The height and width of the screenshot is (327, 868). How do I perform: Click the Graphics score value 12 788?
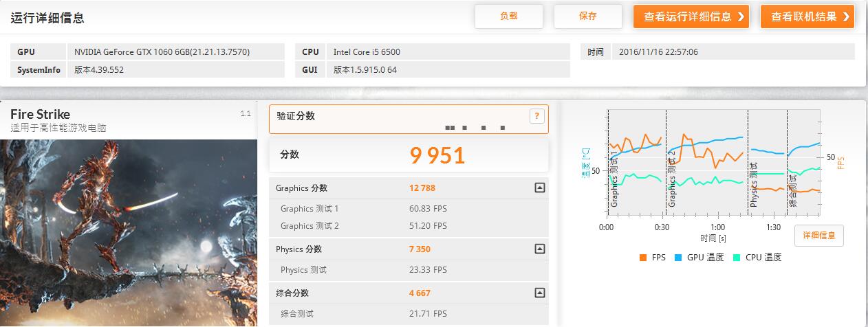point(422,188)
